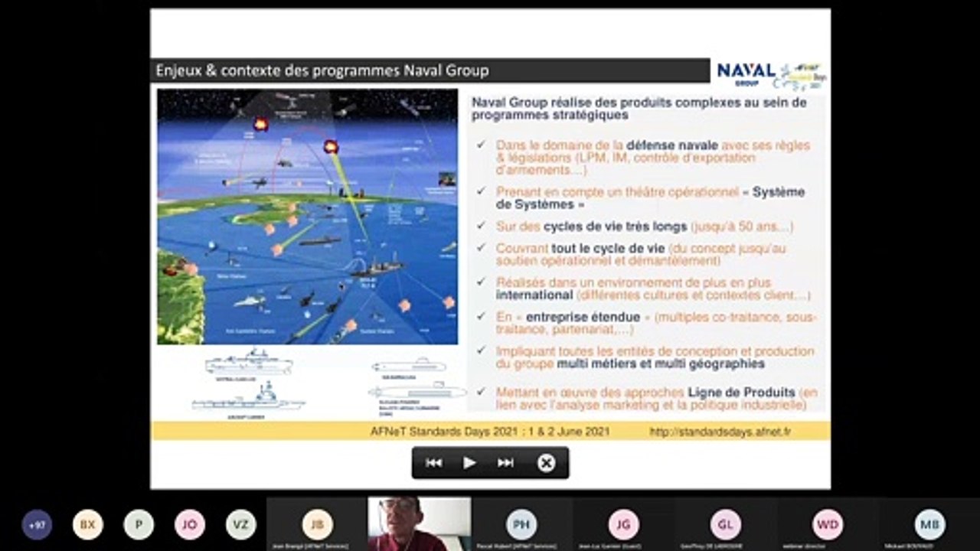Image resolution: width=980 pixels, height=551 pixels.
Task: Select participant avatar BX
Action: 88,525
